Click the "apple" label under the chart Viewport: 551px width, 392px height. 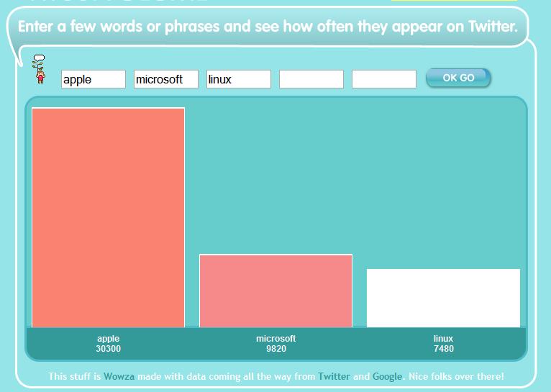click(108, 339)
